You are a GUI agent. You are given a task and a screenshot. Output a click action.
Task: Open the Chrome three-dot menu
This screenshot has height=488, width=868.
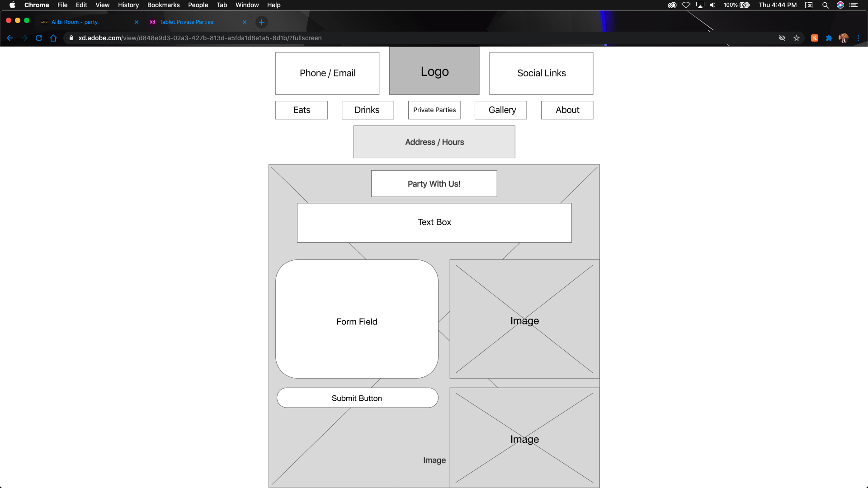858,38
